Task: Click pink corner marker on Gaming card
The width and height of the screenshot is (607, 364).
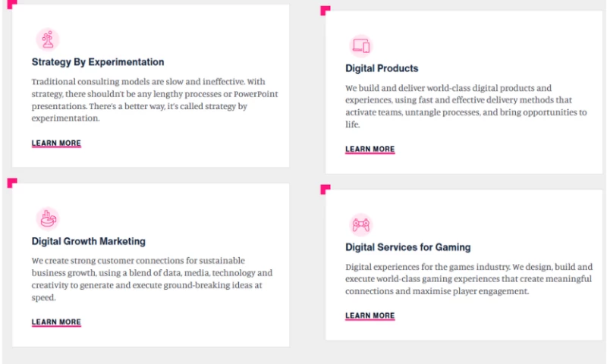Action: [x=325, y=188]
